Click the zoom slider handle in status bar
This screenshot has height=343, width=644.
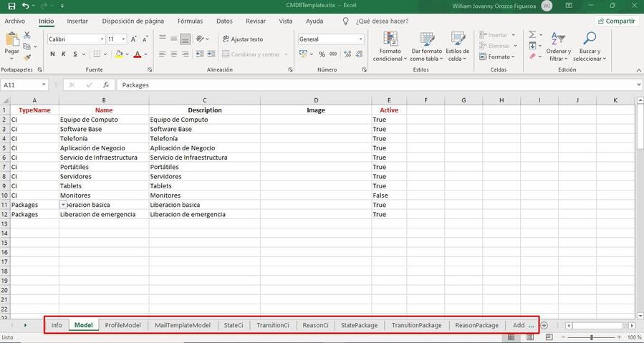click(x=592, y=337)
